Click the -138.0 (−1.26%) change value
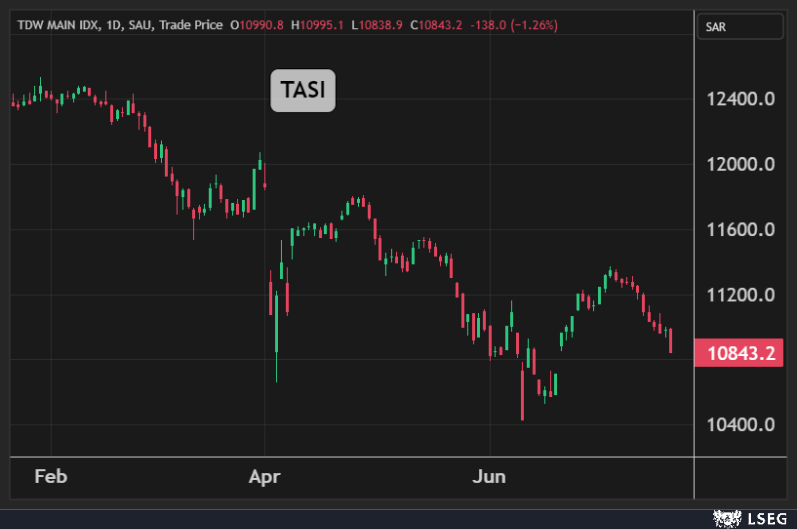797x530 pixels. [514, 24]
